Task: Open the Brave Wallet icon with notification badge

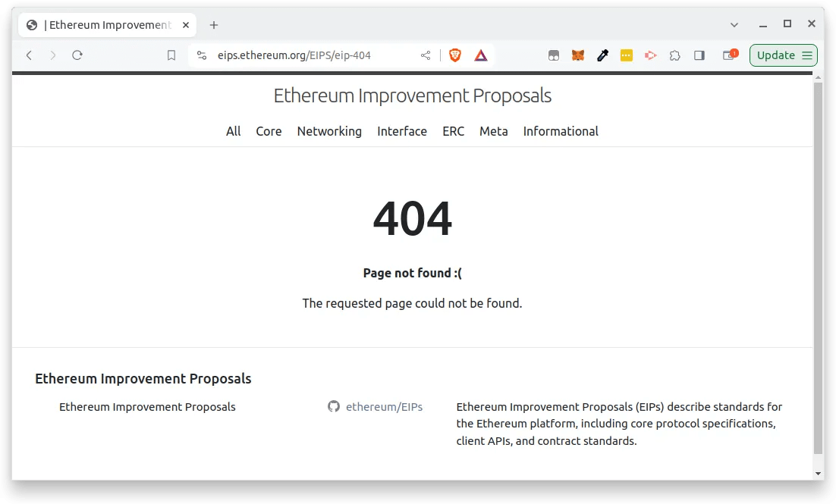Action: 729,55
